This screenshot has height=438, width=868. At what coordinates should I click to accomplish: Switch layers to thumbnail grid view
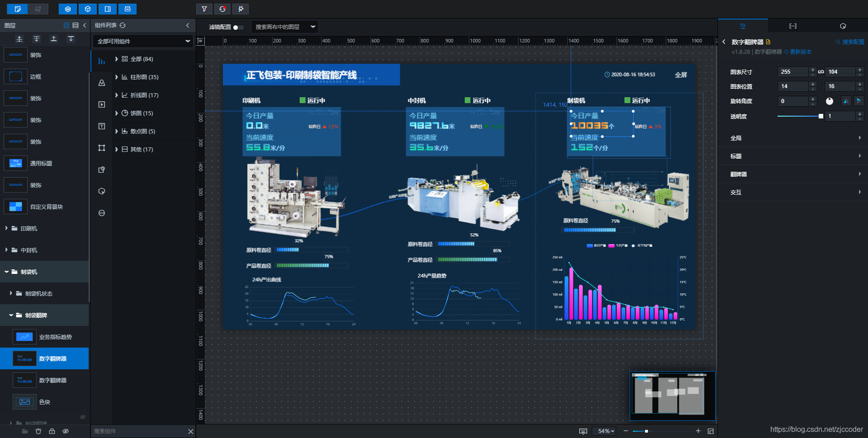coord(66,25)
